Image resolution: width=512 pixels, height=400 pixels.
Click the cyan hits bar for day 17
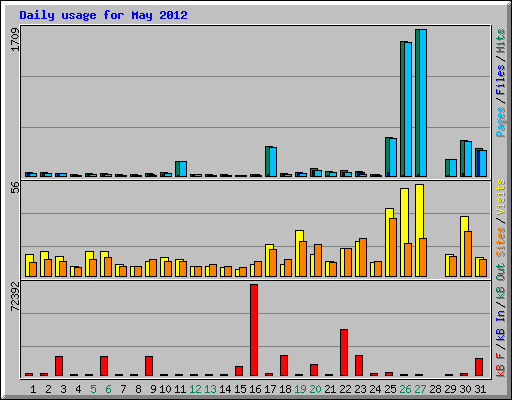[273, 162]
